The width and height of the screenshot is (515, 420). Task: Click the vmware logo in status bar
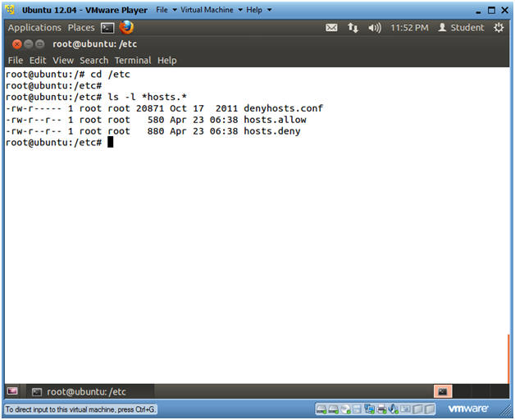click(x=468, y=409)
